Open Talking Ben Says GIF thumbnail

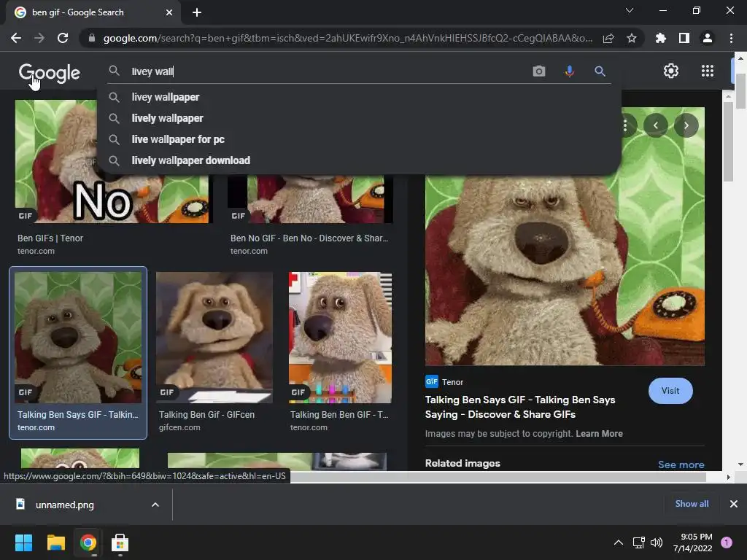(78, 338)
